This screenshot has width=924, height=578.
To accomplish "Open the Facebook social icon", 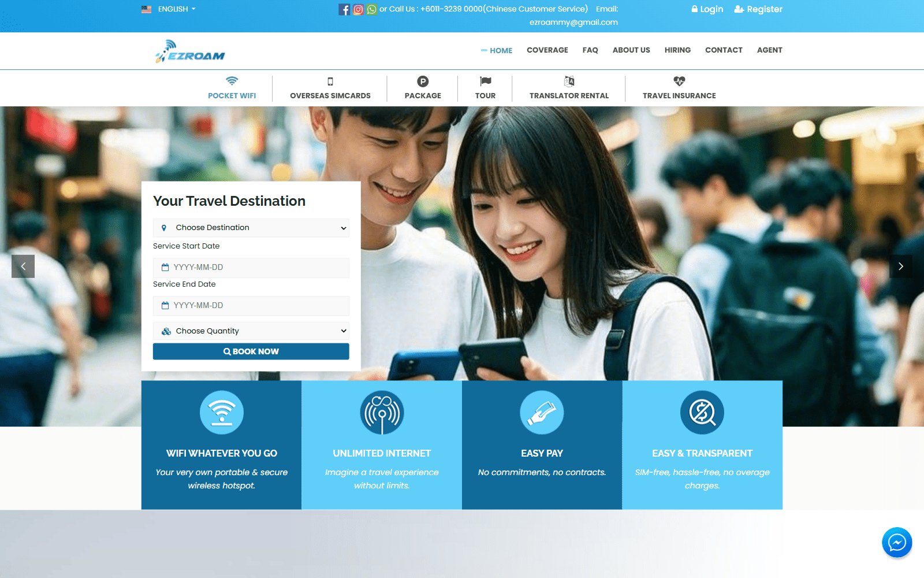I will pyautogui.click(x=344, y=9).
